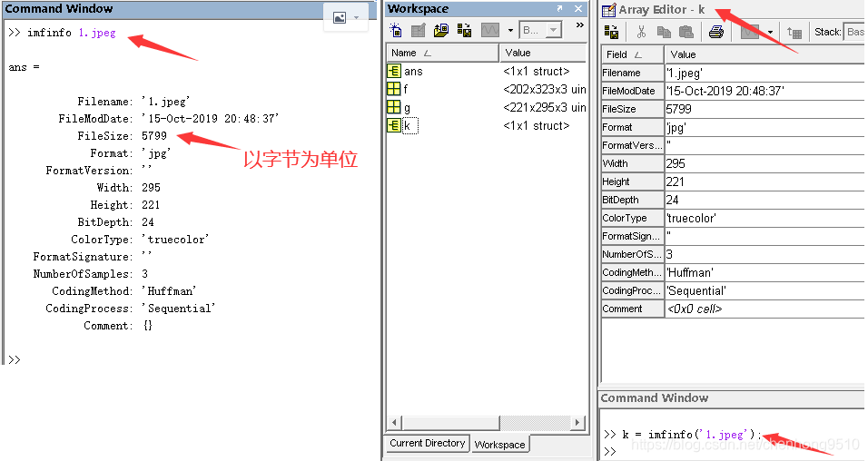868x461 pixels.
Task: Select the g variable in Workspace
Action: 407,108
